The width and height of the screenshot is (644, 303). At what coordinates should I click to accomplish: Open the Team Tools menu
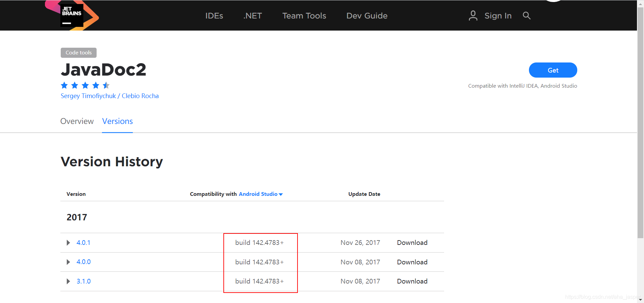click(x=304, y=16)
